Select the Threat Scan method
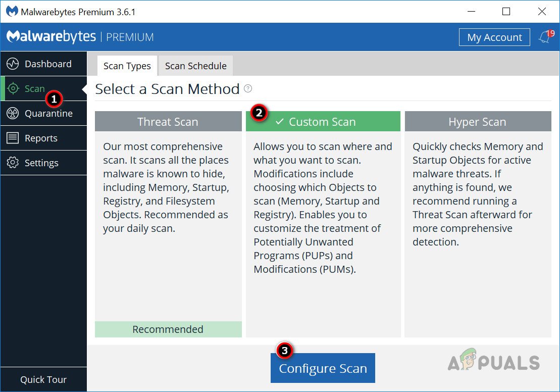560x392 pixels. click(168, 121)
